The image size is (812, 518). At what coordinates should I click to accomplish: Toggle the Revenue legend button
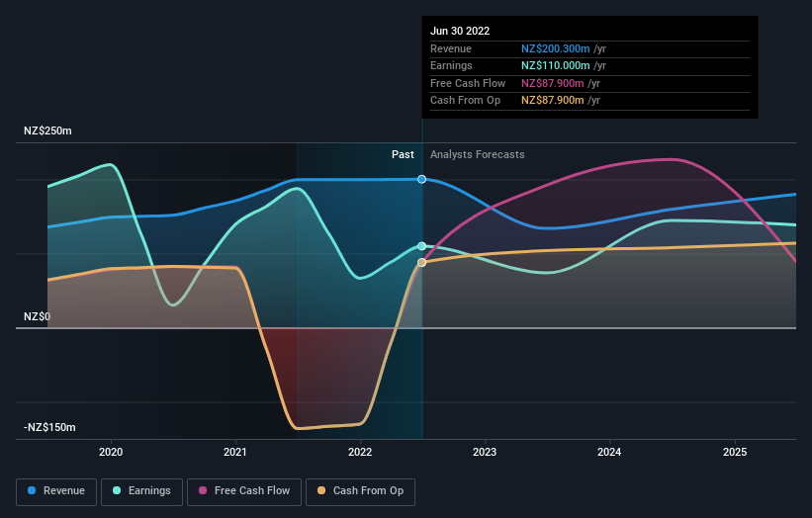56,491
